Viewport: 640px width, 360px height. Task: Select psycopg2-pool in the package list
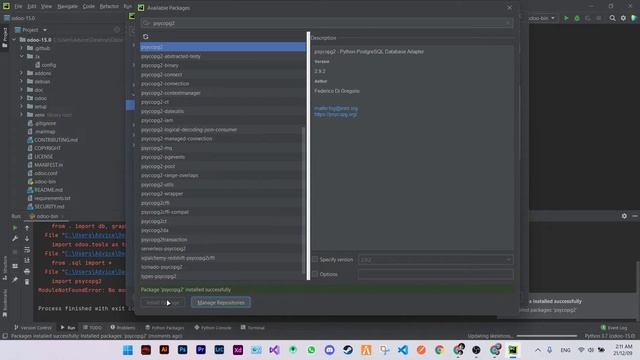(223, 166)
